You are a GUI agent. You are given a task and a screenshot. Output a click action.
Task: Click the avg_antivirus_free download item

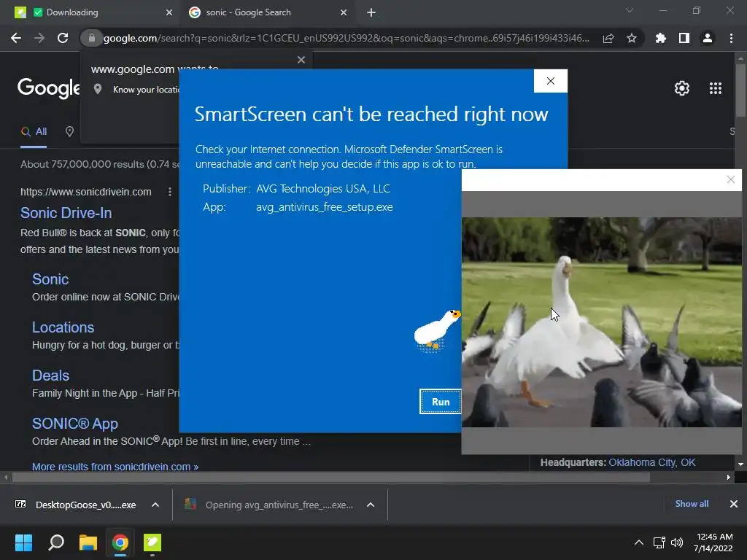pos(270,505)
